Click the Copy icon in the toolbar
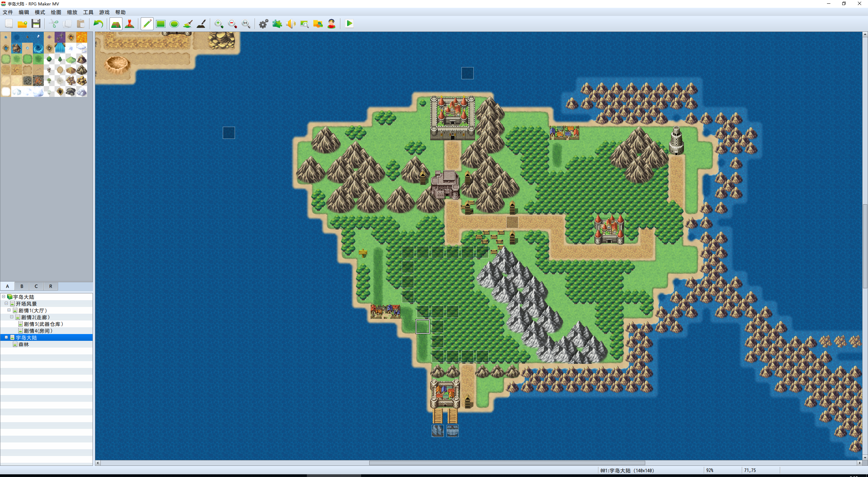Image resolution: width=868 pixels, height=477 pixels. pos(67,24)
